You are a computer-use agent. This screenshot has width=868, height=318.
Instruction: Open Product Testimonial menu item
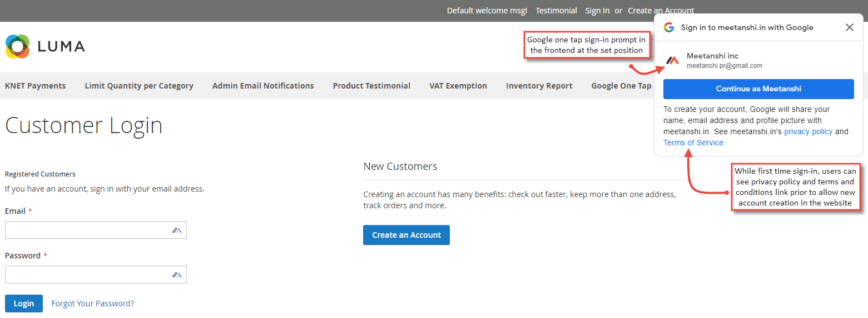(x=371, y=86)
